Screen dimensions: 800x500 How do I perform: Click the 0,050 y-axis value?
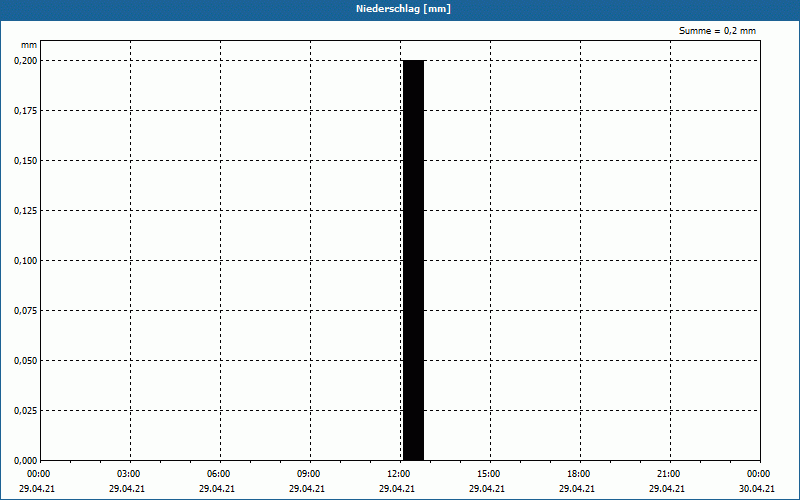click(26, 360)
